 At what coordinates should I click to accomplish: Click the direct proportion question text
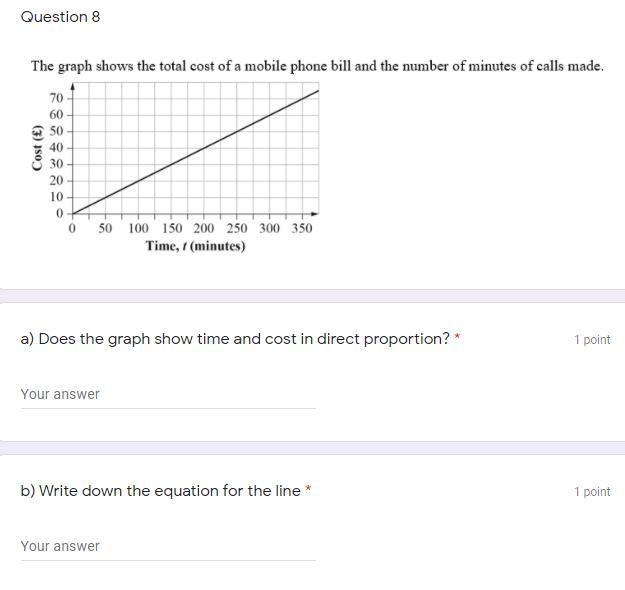235,339
